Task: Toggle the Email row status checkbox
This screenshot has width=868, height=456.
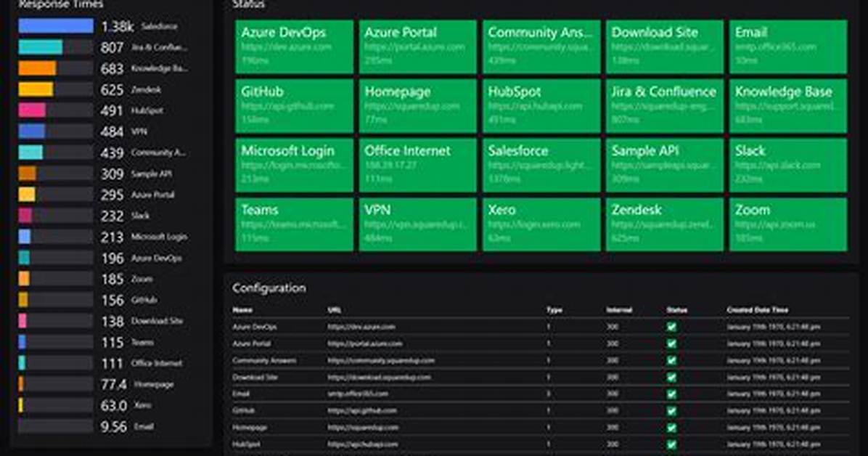Action: pos(671,394)
